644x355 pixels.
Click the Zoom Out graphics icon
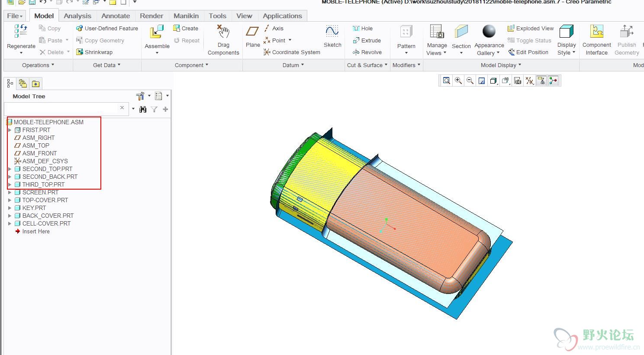(470, 81)
